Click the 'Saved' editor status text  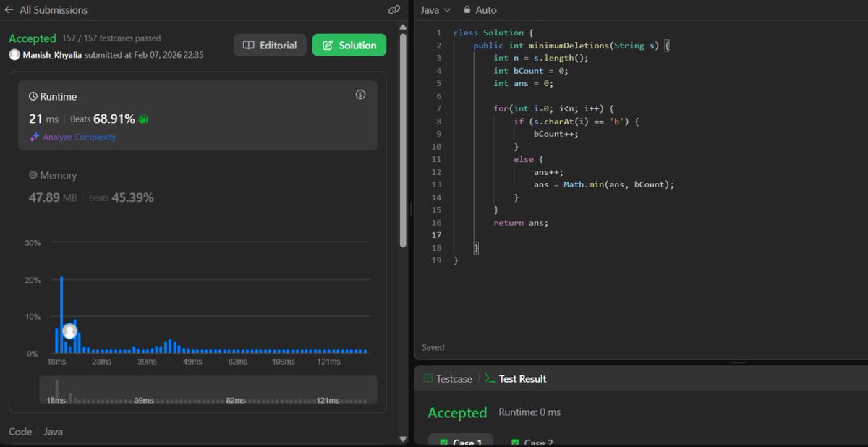click(433, 347)
